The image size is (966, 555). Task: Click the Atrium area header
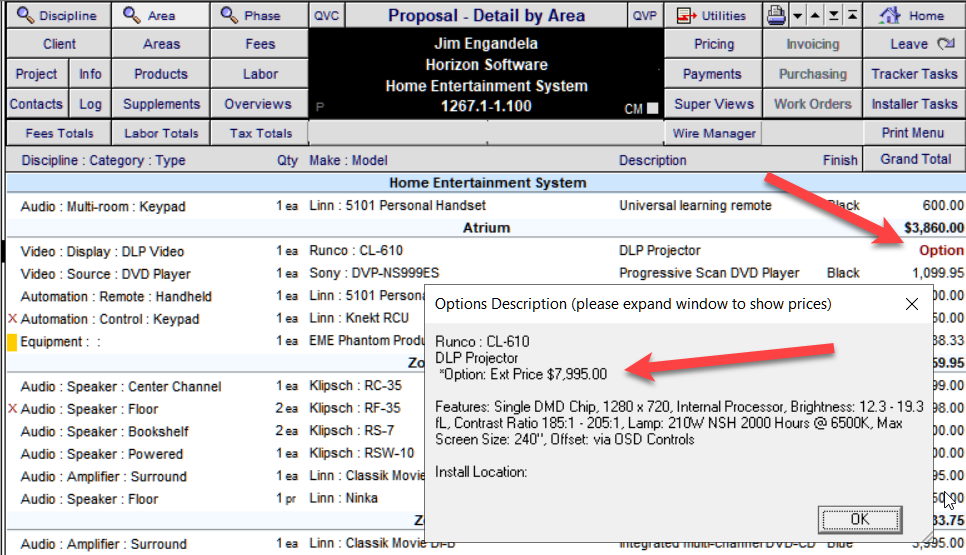click(486, 228)
